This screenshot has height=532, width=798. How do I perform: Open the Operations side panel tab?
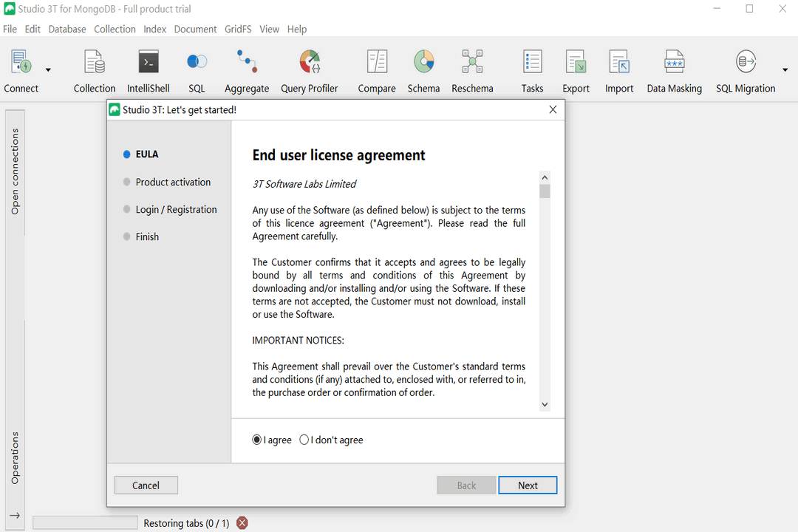click(x=15, y=458)
